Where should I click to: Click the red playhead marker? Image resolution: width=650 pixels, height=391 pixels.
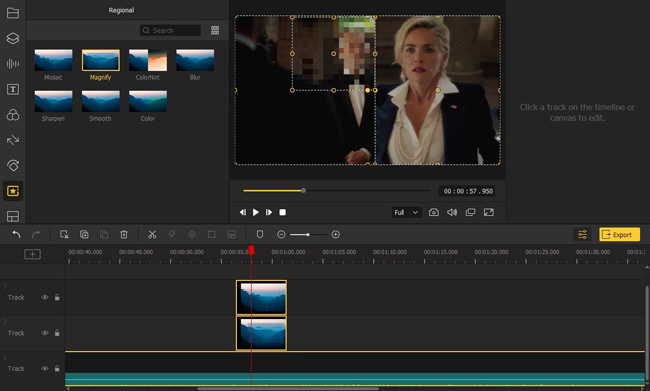coord(251,250)
